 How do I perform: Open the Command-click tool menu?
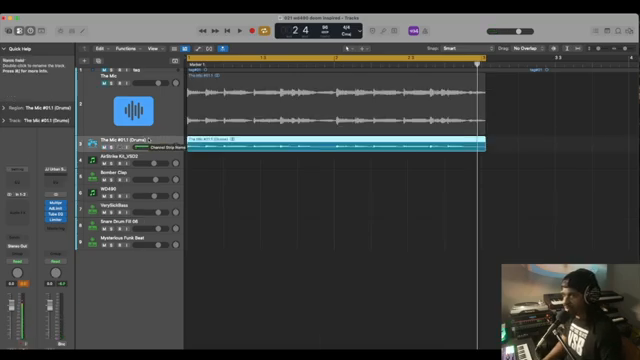pos(364,49)
